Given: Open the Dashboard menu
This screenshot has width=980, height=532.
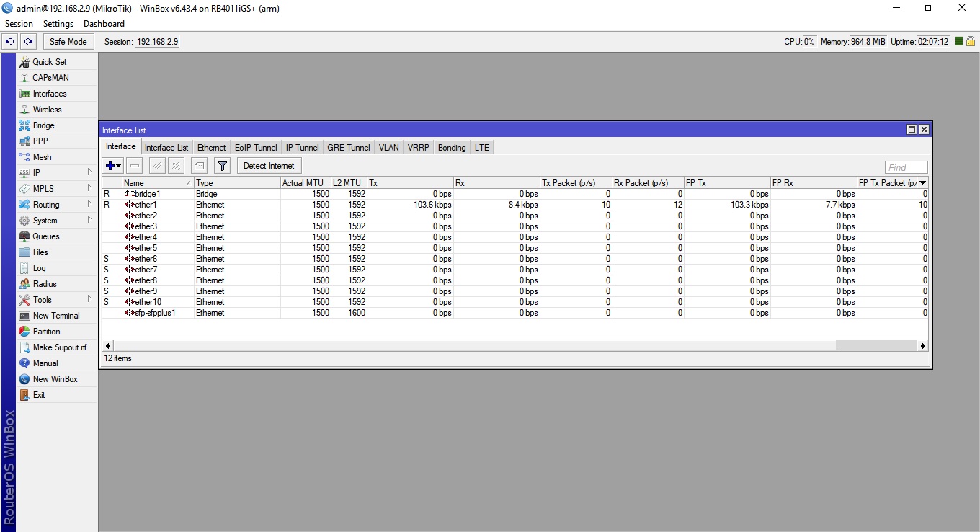Looking at the screenshot, I should coord(104,24).
